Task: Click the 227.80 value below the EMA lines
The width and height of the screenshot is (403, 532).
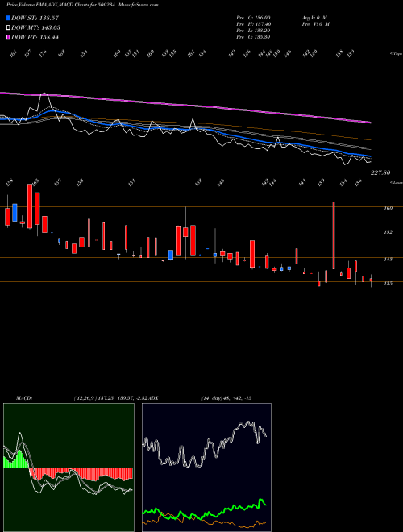Action: [x=380, y=172]
